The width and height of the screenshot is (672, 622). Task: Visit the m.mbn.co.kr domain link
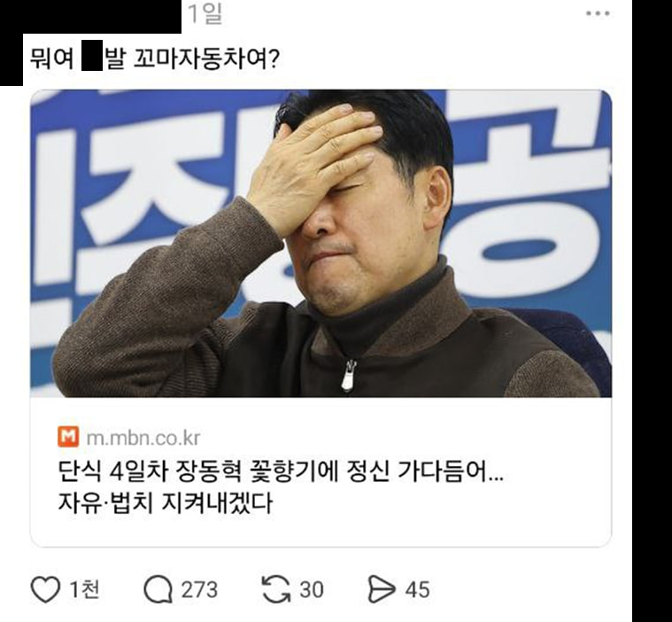click(143, 438)
